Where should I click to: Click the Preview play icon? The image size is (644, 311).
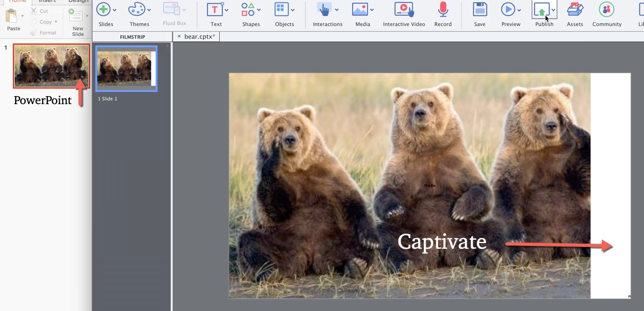tap(508, 9)
